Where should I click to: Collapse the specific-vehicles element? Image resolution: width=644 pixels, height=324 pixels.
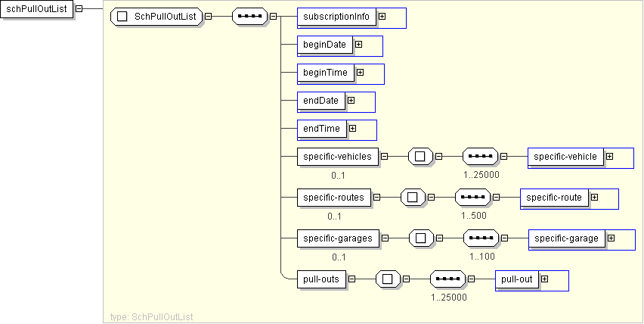pos(384,157)
